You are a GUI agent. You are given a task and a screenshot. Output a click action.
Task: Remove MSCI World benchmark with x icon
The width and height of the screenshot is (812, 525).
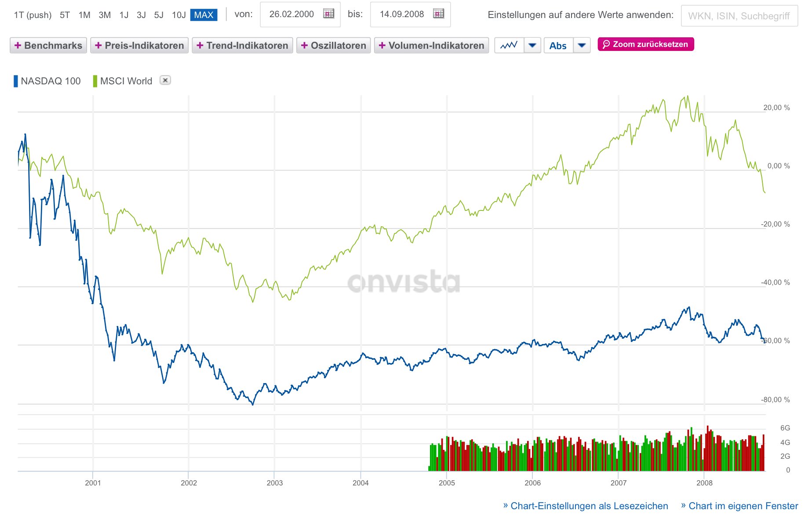pyautogui.click(x=165, y=80)
